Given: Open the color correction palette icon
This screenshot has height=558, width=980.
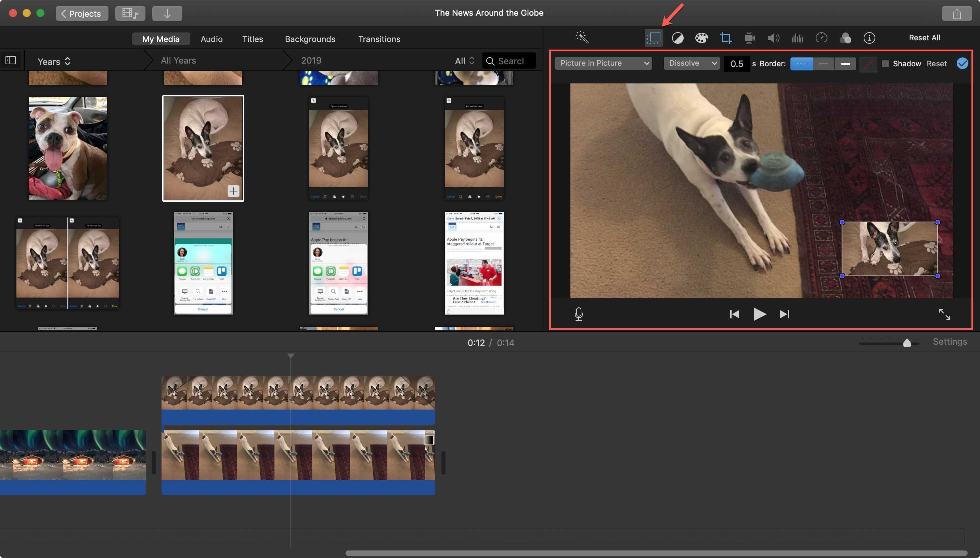Looking at the screenshot, I should [701, 38].
